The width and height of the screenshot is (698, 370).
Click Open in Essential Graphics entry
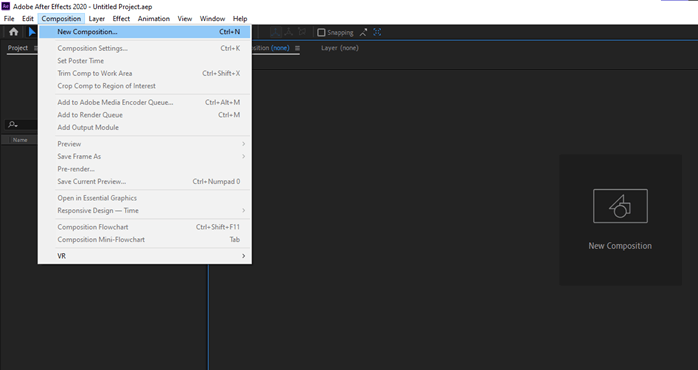(x=145, y=198)
